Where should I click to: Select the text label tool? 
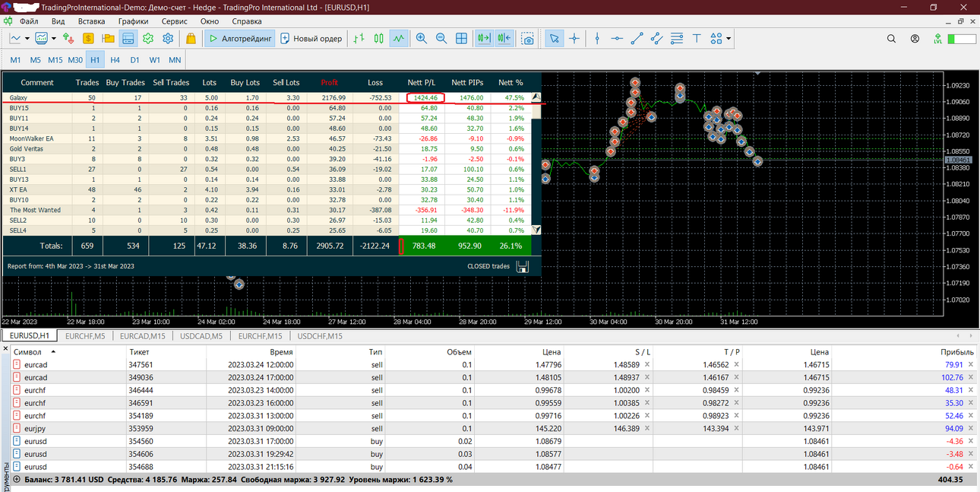coord(697,38)
